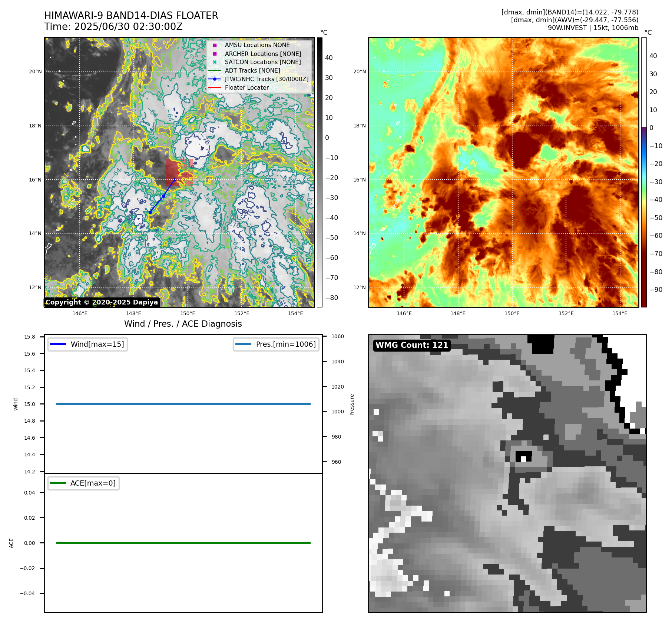Click the 12°N latitude label on right map
This screenshot has height=626, width=672.
click(x=360, y=287)
